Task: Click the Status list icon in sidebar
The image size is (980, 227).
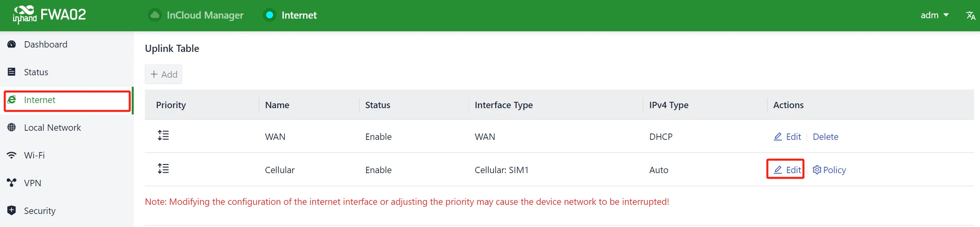Action: [x=12, y=72]
